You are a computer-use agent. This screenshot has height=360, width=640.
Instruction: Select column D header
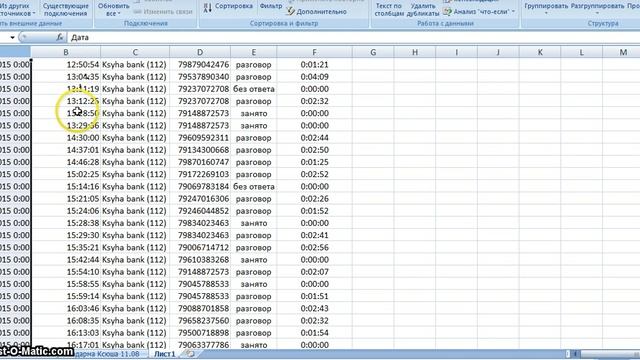tap(200, 52)
